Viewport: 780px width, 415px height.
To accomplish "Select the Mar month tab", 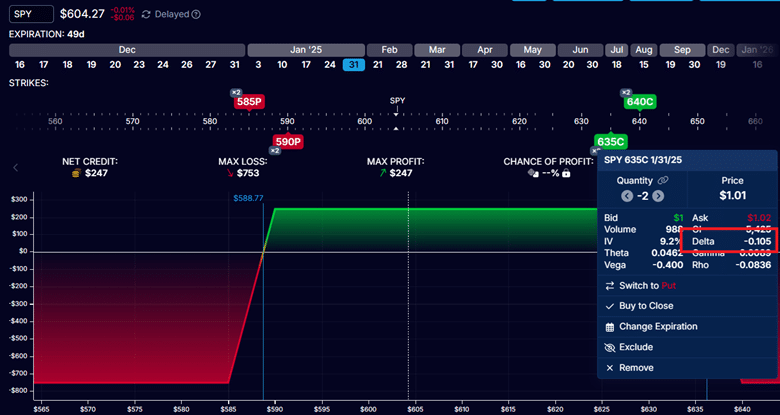I will [437, 50].
